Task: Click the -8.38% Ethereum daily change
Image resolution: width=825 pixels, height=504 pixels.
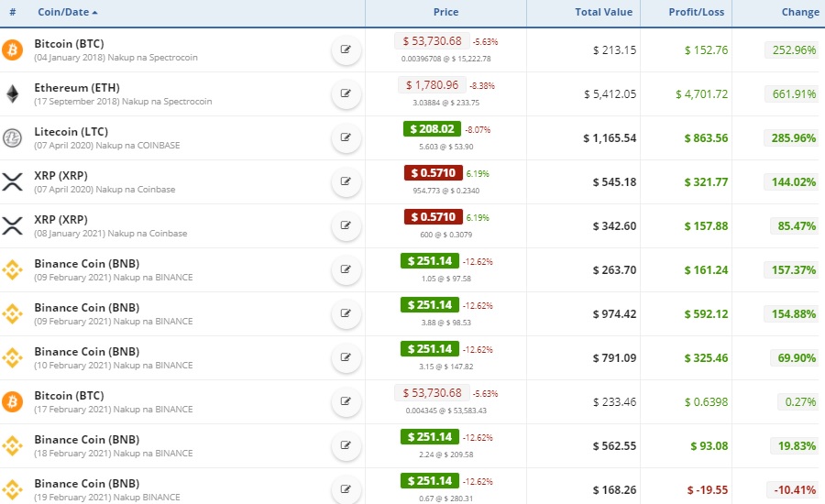Action: 482,86
